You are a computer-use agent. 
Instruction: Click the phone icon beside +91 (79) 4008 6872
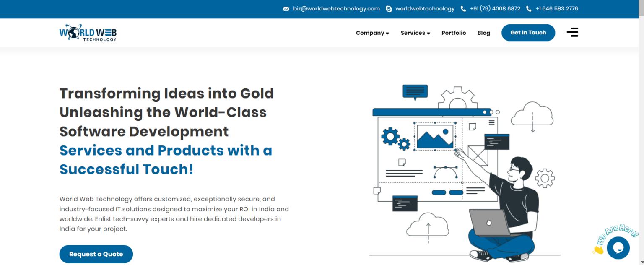point(463,8)
